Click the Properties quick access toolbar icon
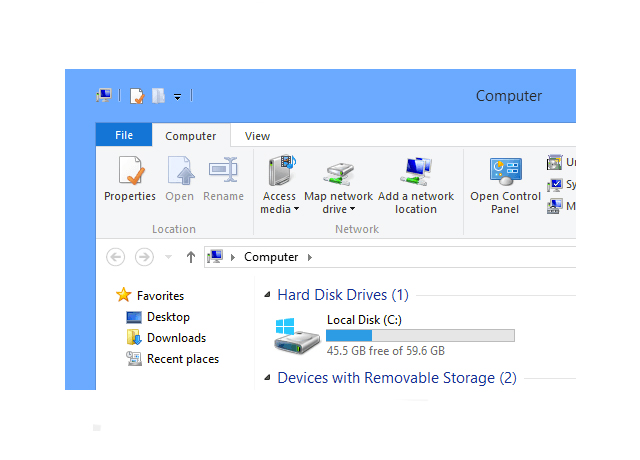The image size is (640, 460). click(x=137, y=96)
